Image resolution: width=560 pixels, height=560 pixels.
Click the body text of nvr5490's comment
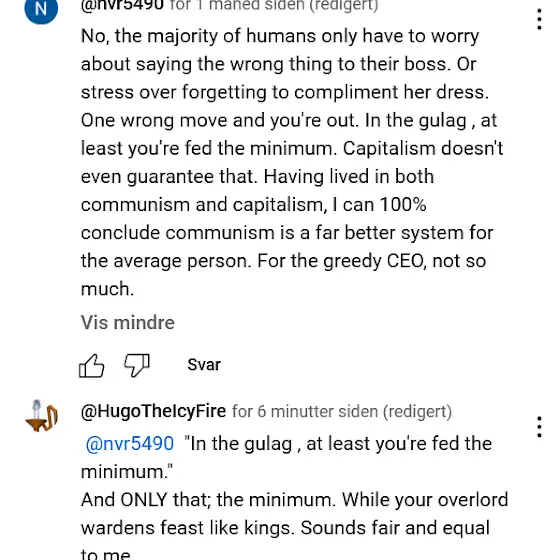292,162
